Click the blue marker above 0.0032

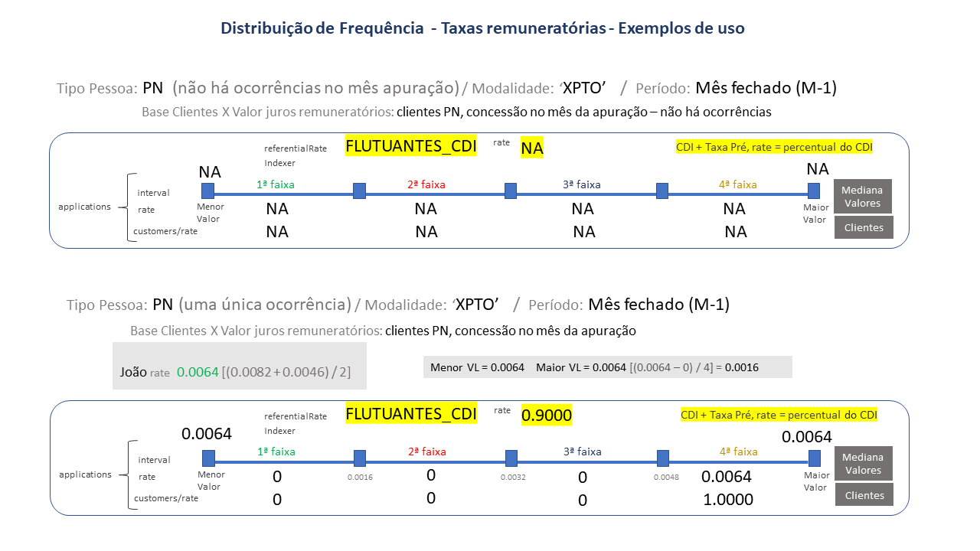tap(511, 458)
